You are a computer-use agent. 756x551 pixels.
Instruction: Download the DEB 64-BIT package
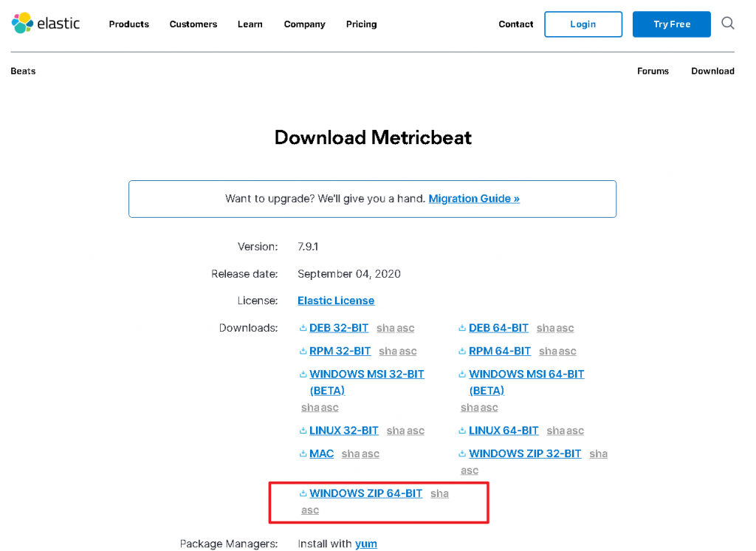pyautogui.click(x=498, y=328)
